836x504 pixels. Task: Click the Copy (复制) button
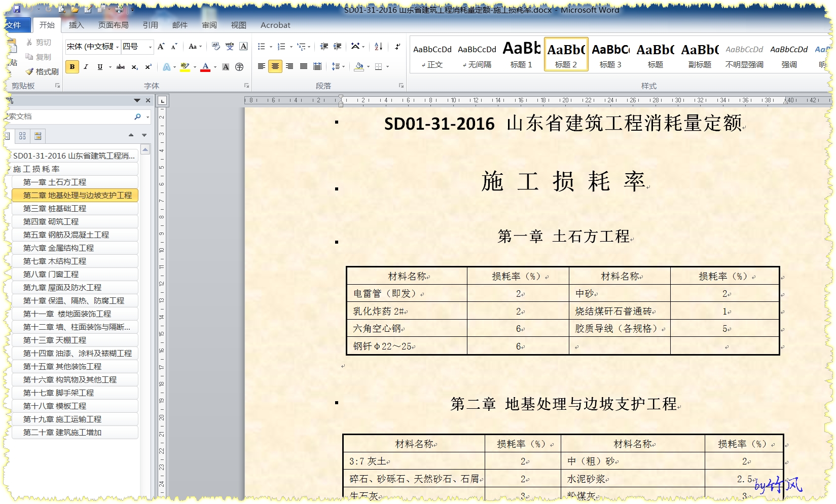39,57
